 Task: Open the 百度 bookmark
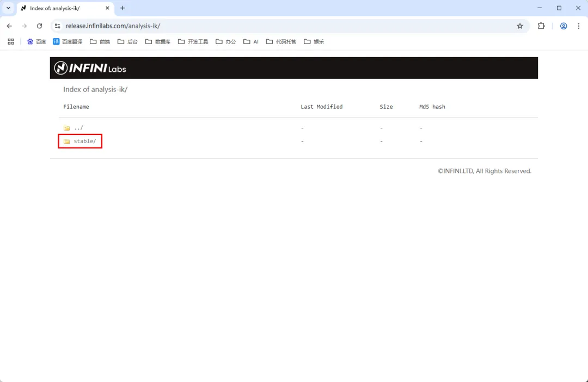36,41
